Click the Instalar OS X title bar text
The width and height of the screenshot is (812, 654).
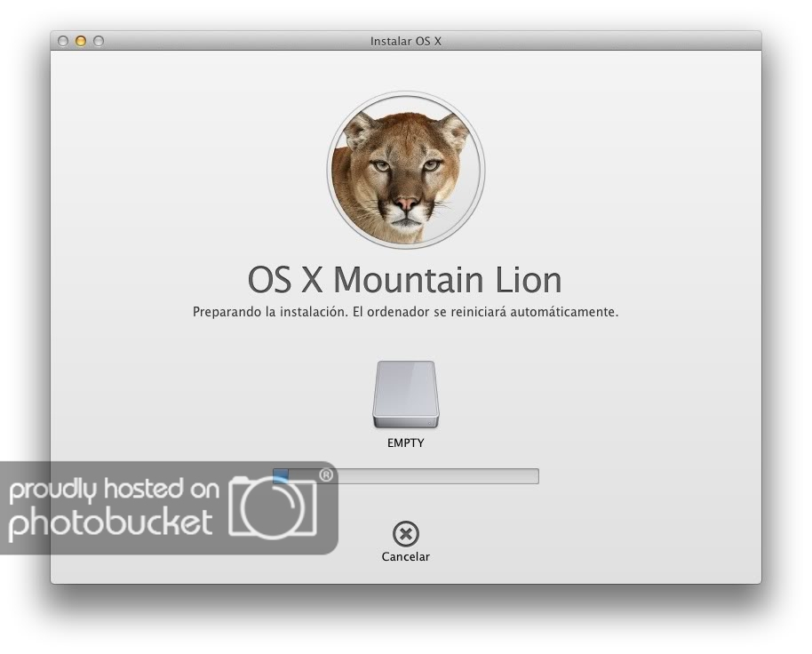[x=405, y=41]
